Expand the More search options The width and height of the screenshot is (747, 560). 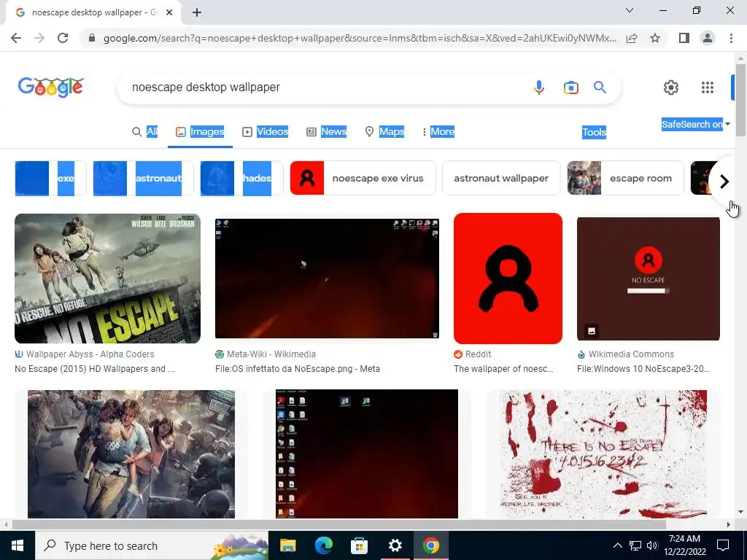point(438,132)
